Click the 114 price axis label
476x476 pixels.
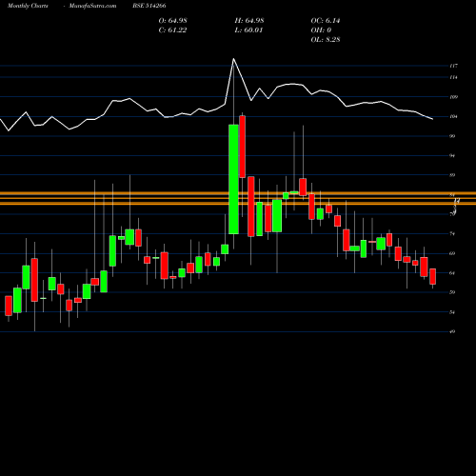[x=453, y=77]
